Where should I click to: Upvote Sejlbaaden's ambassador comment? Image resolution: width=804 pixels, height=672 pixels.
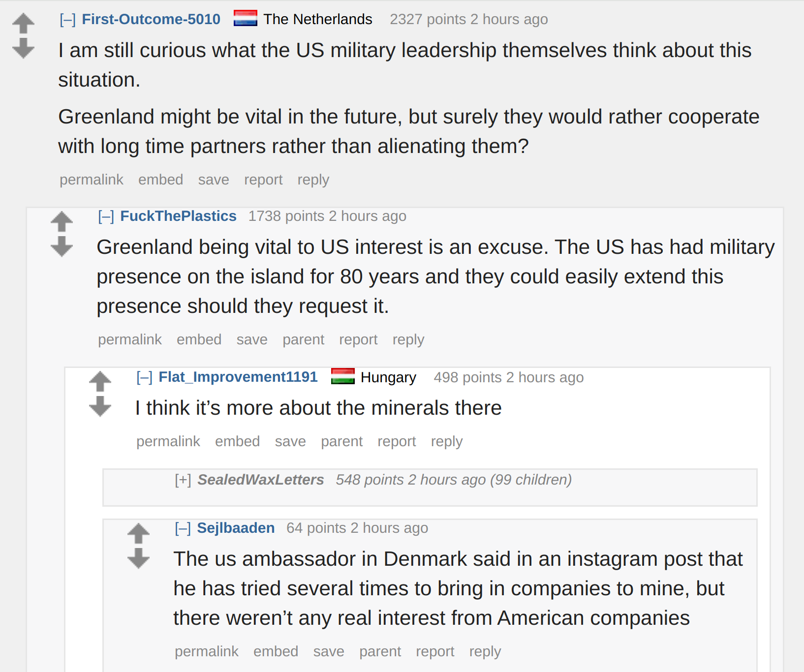(138, 533)
